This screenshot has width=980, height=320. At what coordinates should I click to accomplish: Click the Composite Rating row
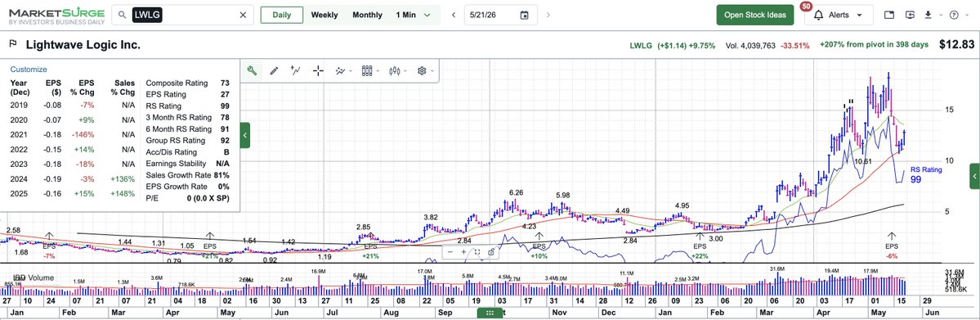[187, 83]
